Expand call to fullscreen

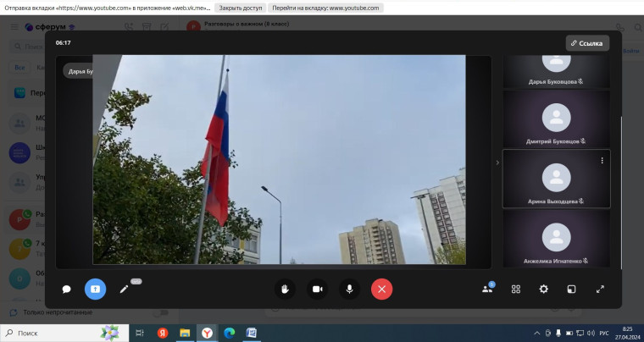(x=600, y=290)
